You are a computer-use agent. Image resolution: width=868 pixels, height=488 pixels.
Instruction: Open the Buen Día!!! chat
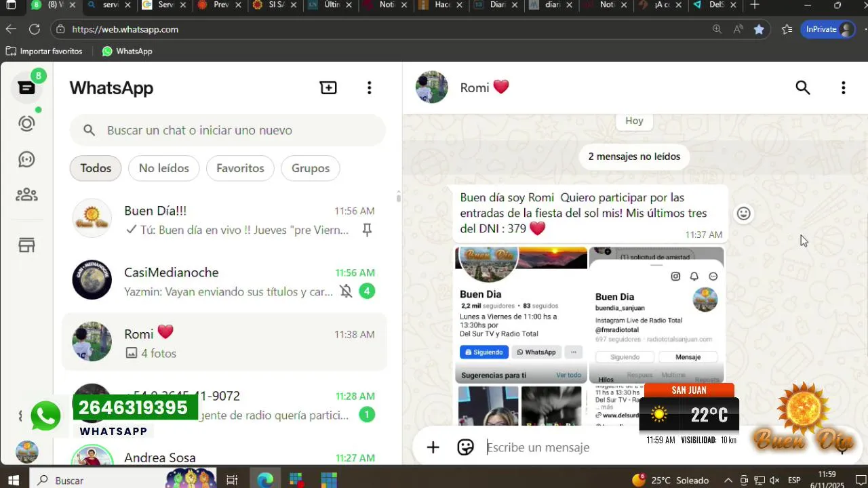click(224, 220)
